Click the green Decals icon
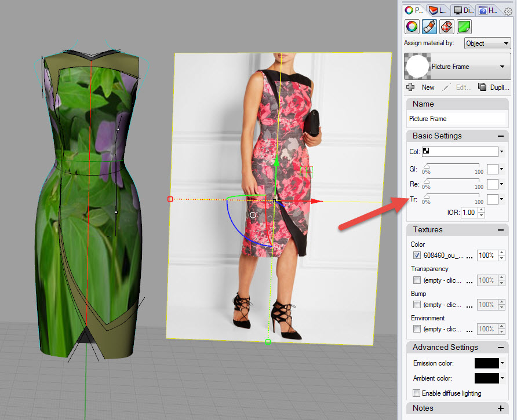 (x=464, y=27)
